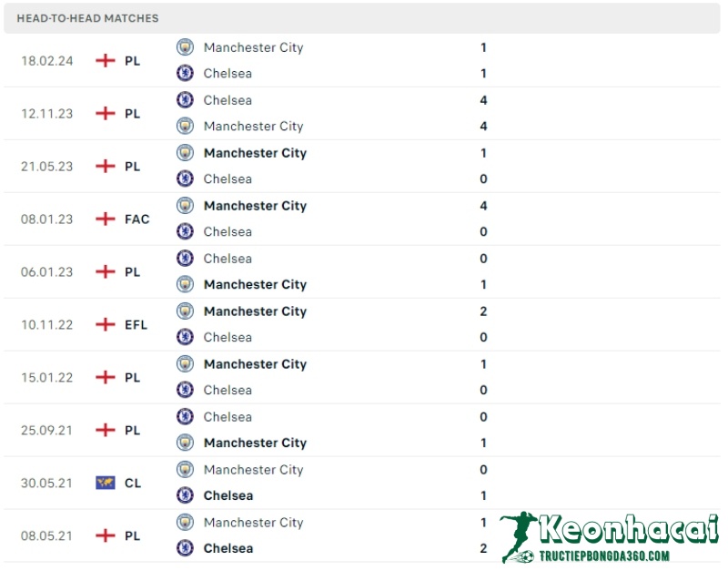Click the Chelsea team name on 12.11.23
728x571 pixels.
click(x=227, y=100)
